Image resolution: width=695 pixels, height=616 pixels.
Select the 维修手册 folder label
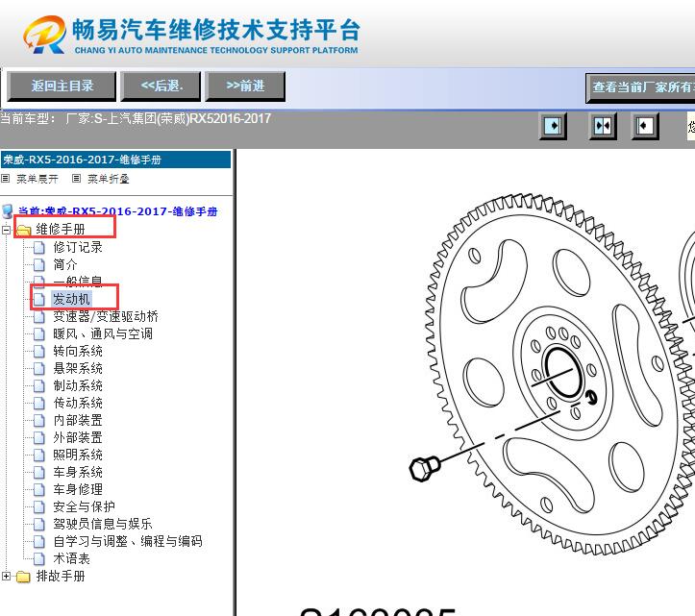click(x=61, y=229)
